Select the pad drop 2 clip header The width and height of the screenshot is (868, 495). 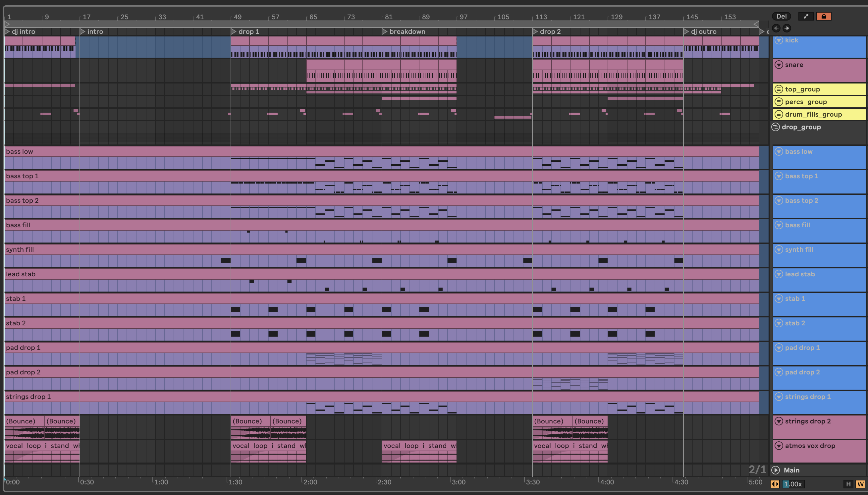click(x=381, y=372)
